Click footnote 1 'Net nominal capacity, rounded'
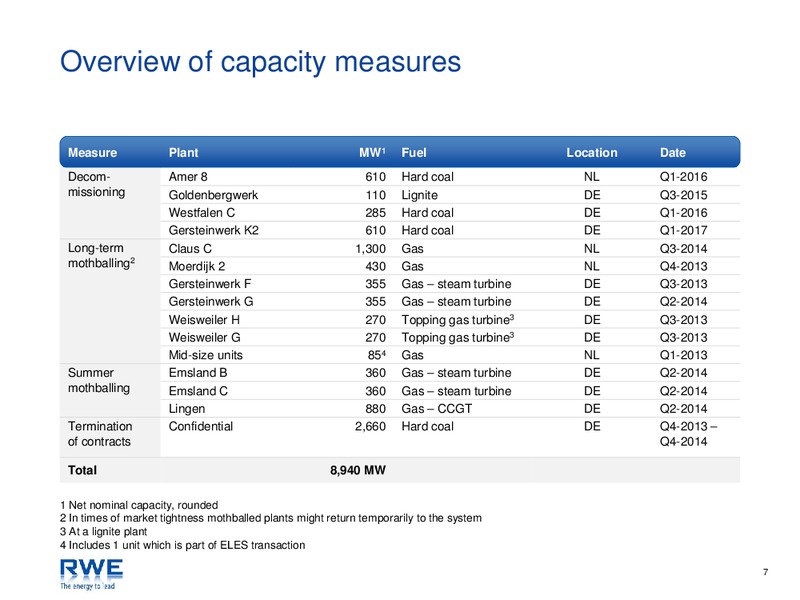The height and width of the screenshot is (600, 800). coord(139,505)
